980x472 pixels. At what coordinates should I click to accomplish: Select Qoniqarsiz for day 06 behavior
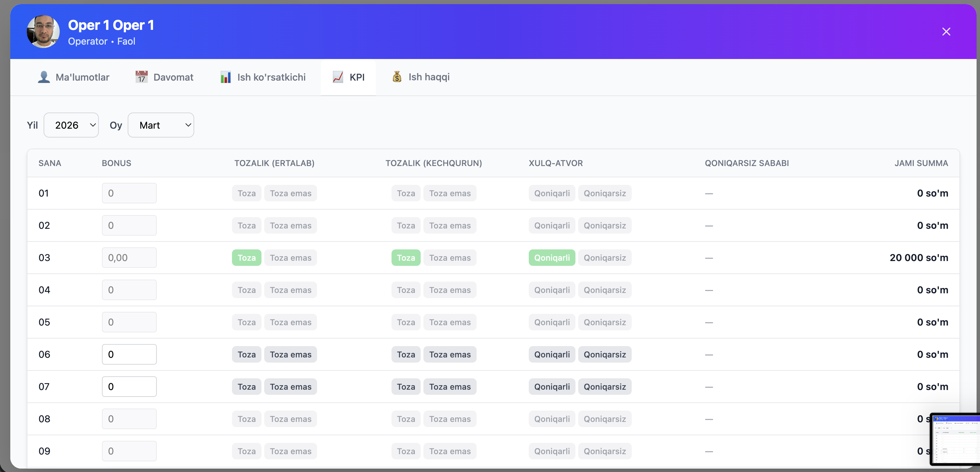605,354
